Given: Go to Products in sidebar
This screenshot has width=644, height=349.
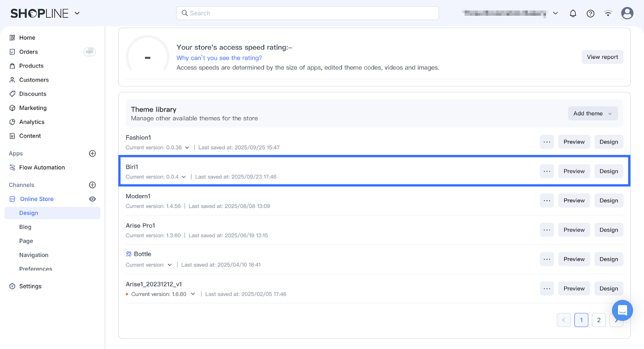Looking at the screenshot, I should coord(31,66).
